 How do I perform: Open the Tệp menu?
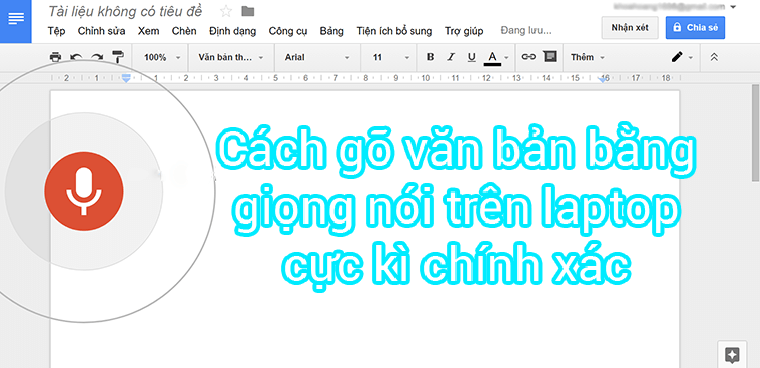point(56,31)
